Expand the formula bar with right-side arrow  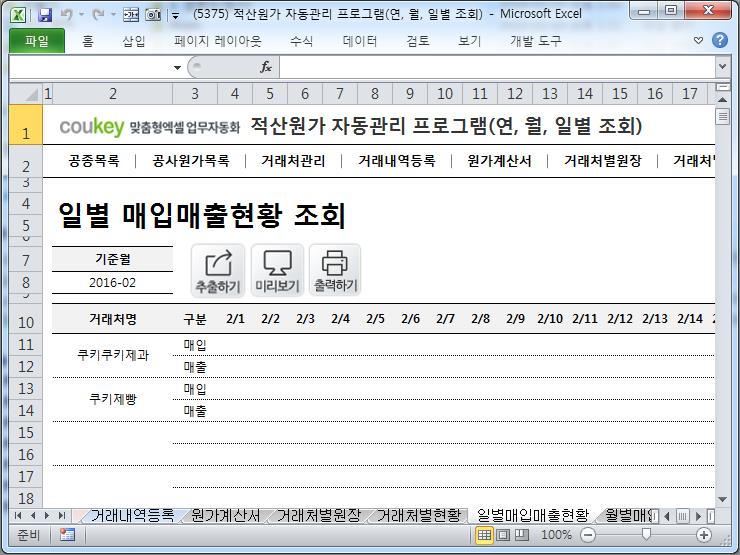coord(722,67)
